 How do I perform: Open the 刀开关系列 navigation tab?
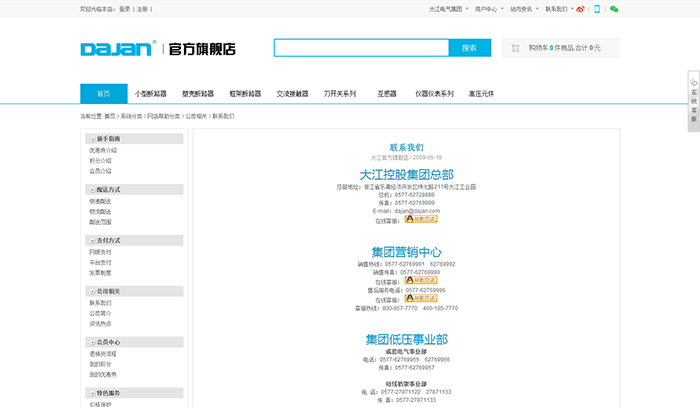pyautogui.click(x=340, y=94)
